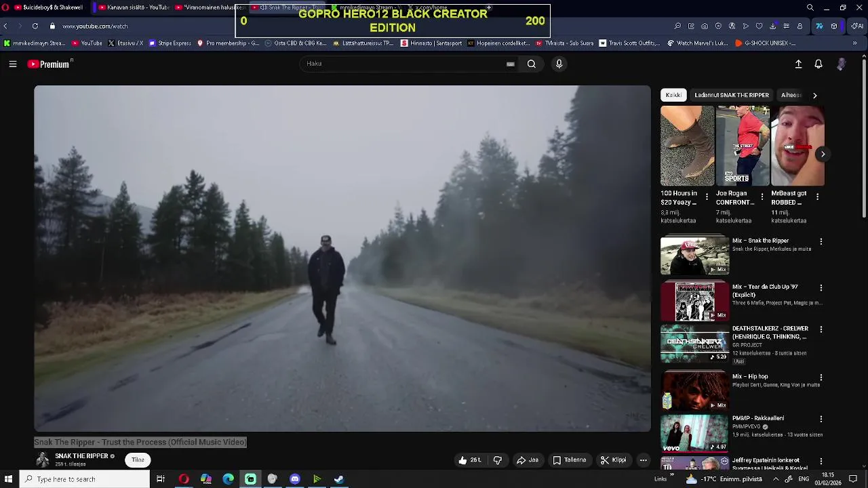The image size is (868, 488).
Task: Open the Aria AI button in toolbar
Action: [857, 26]
